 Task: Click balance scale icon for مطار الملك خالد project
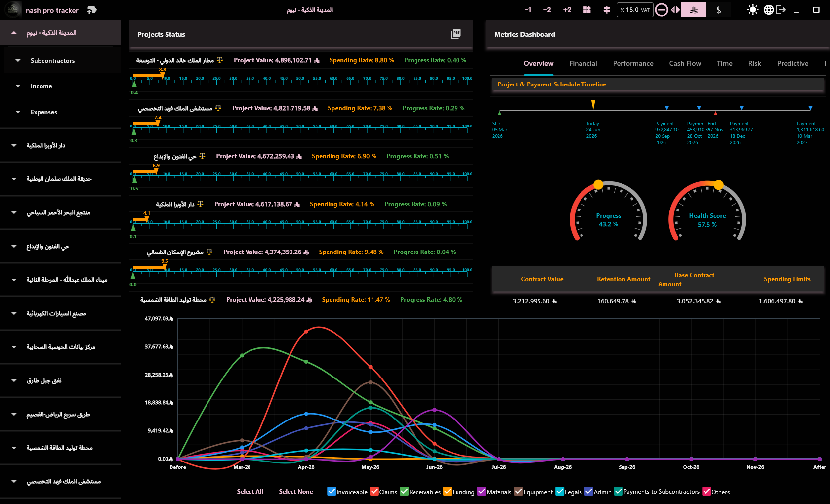click(x=220, y=60)
